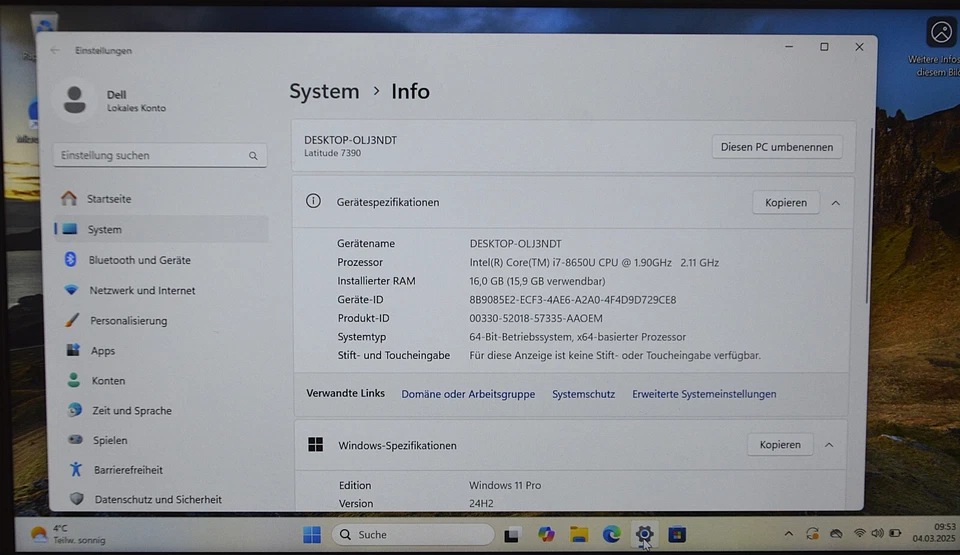This screenshot has height=555, width=960.
Task: Select System in the sidebar
Action: 160,229
